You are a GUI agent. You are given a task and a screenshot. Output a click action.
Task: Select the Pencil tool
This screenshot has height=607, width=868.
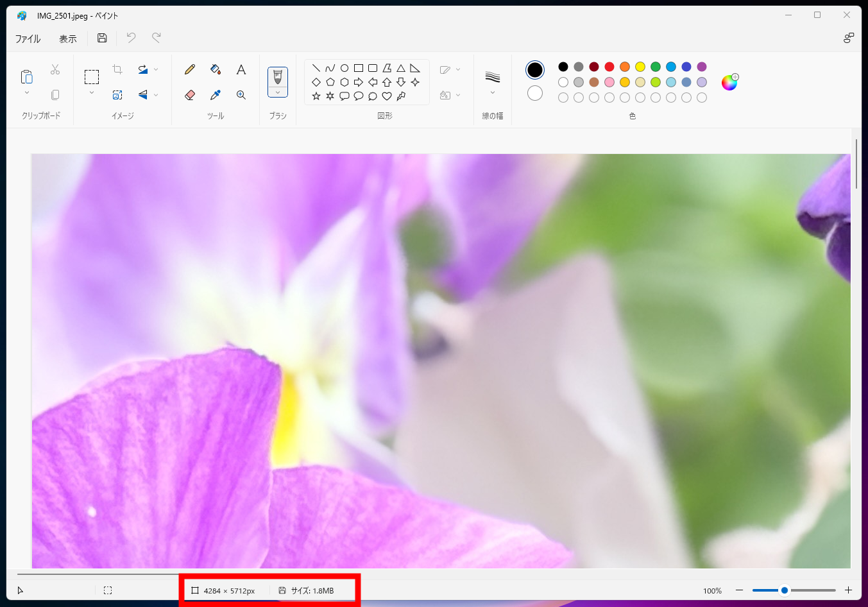click(x=190, y=69)
